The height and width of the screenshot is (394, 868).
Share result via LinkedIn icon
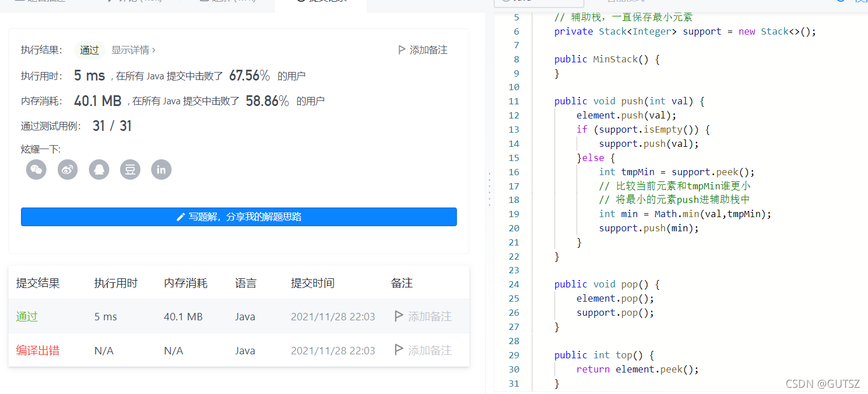point(161,170)
